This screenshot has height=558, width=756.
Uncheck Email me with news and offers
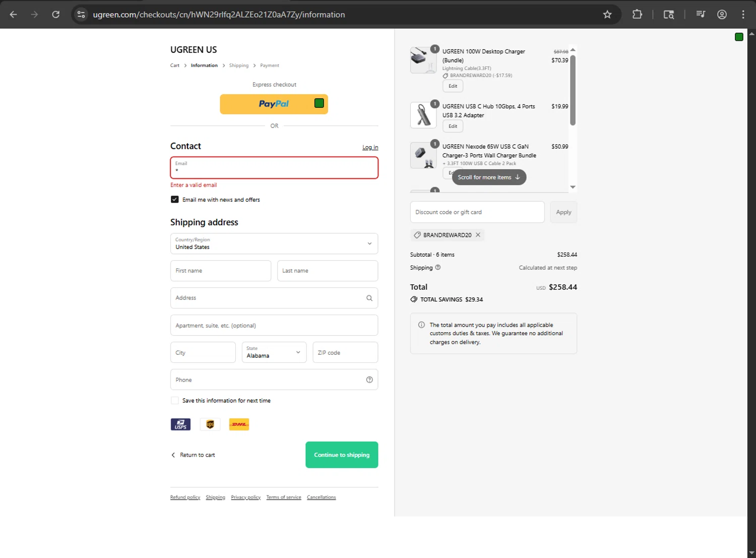coord(175,200)
